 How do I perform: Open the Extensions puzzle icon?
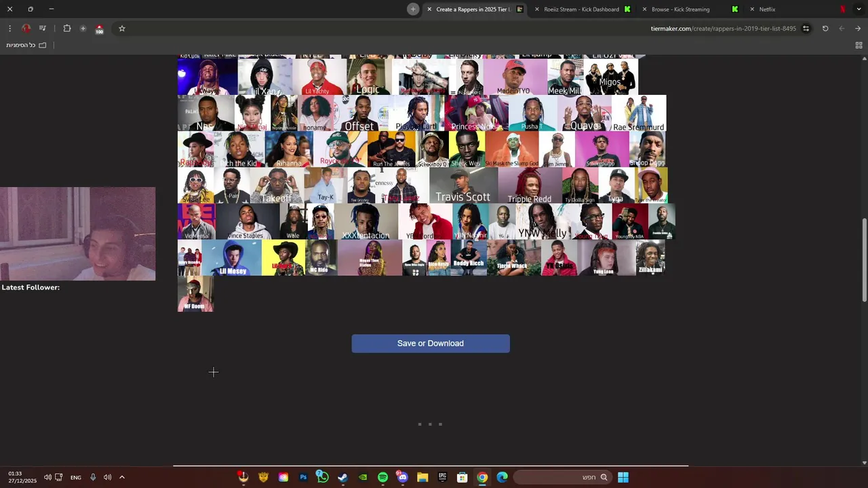66,28
